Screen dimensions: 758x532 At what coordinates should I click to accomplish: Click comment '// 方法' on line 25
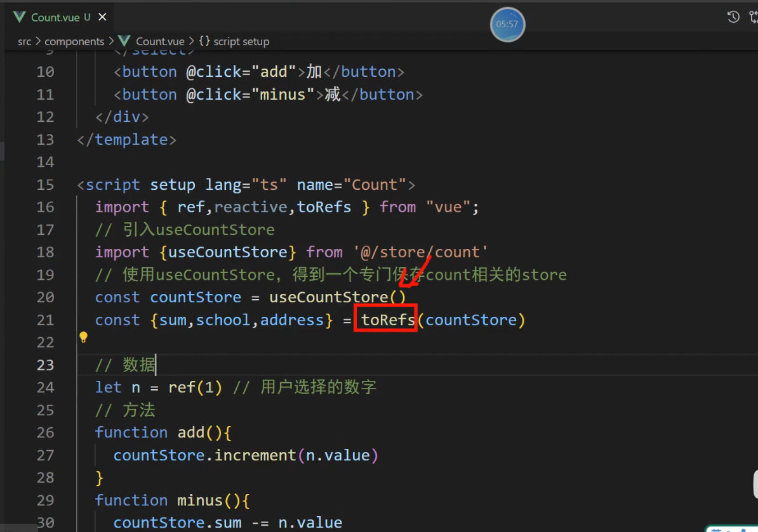125,410
